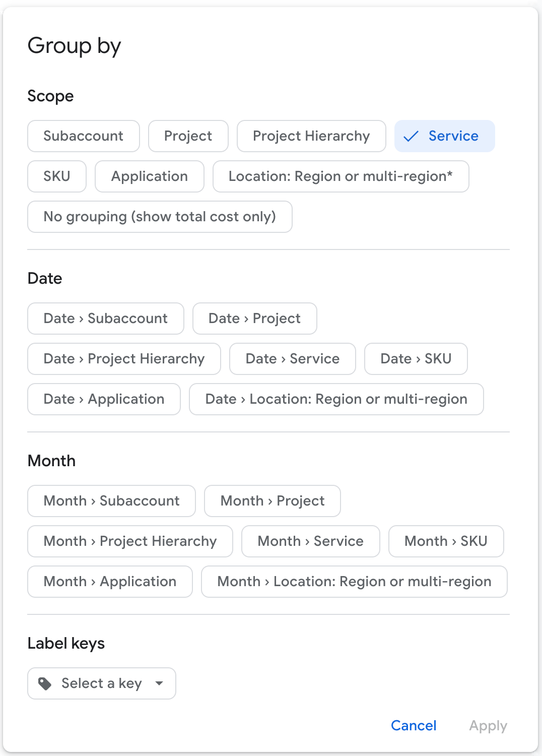542x756 pixels.
Task: Select Month › Project Hierarchy chip
Action: tap(130, 541)
